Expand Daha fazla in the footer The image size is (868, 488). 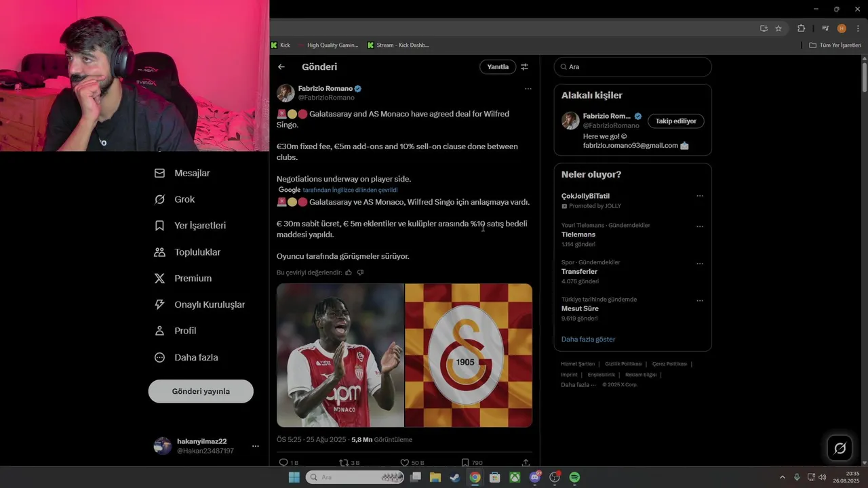578,384
